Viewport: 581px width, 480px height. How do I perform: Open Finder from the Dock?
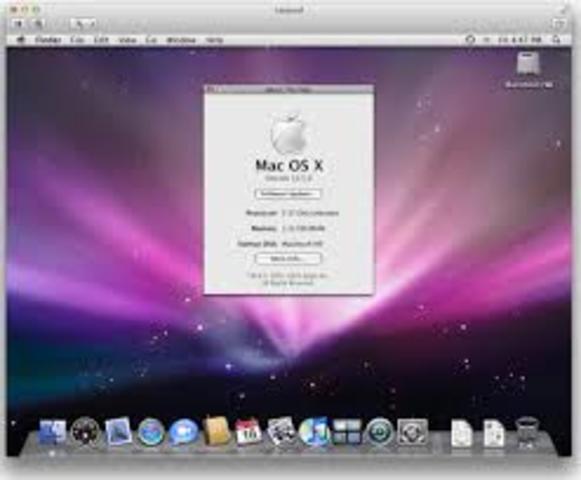tap(52, 431)
